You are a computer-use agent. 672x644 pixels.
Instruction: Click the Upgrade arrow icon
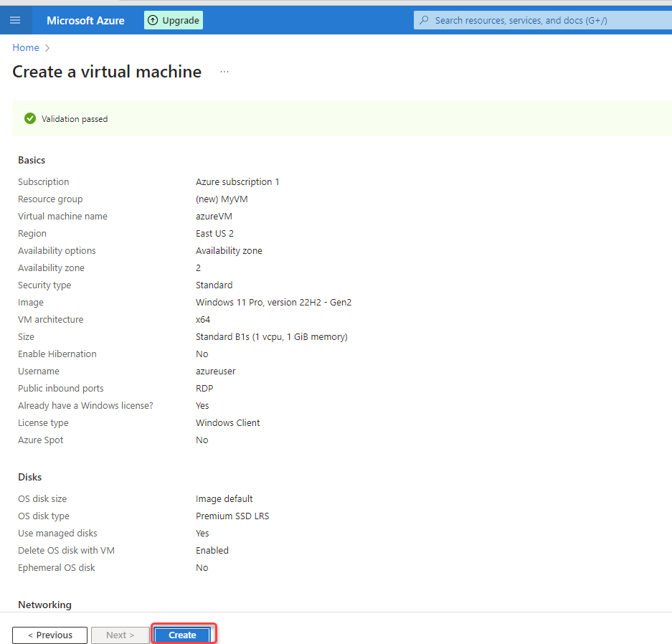(x=152, y=20)
